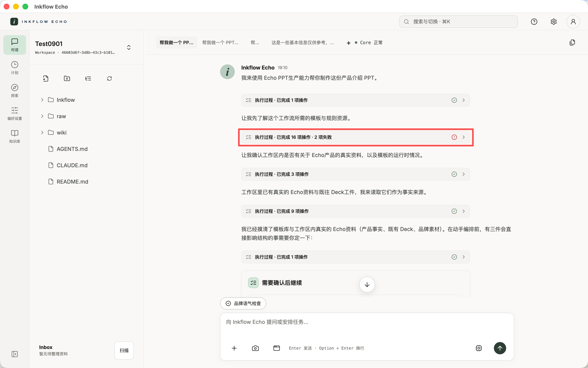Image resolution: width=588 pixels, height=368 pixels.
Task: Click the Core 正常 status indicator
Action: tap(369, 43)
